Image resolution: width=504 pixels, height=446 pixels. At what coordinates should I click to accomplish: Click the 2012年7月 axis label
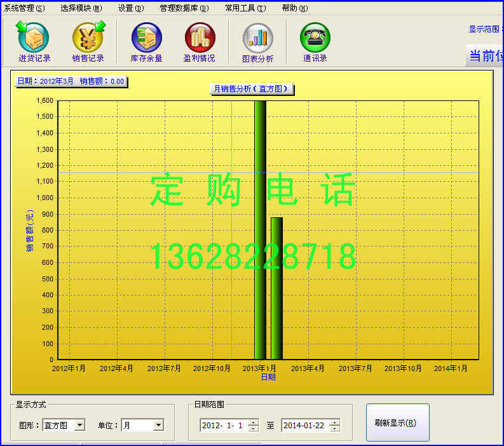(164, 368)
